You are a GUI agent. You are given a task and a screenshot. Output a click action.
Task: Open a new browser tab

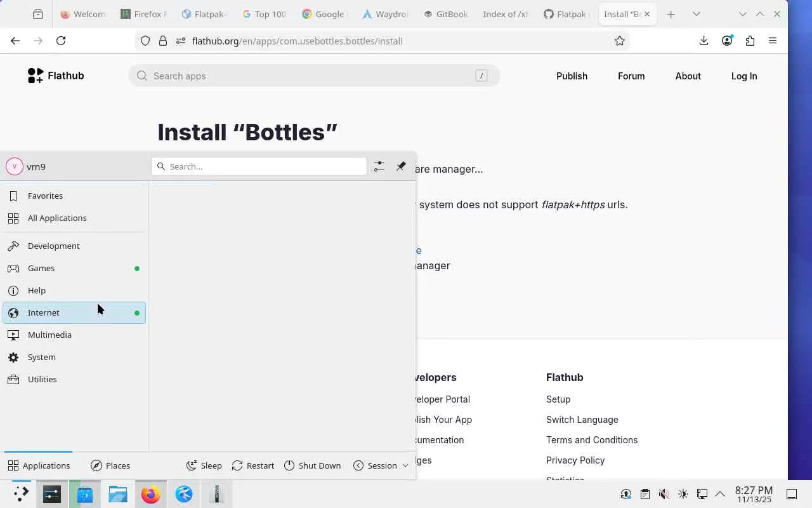[x=671, y=14]
